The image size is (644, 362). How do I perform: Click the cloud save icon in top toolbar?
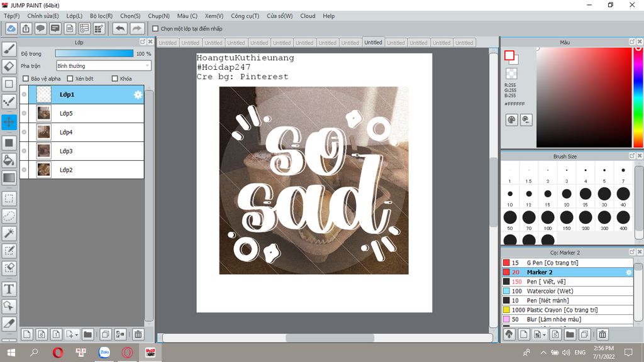pyautogui.click(x=11, y=28)
